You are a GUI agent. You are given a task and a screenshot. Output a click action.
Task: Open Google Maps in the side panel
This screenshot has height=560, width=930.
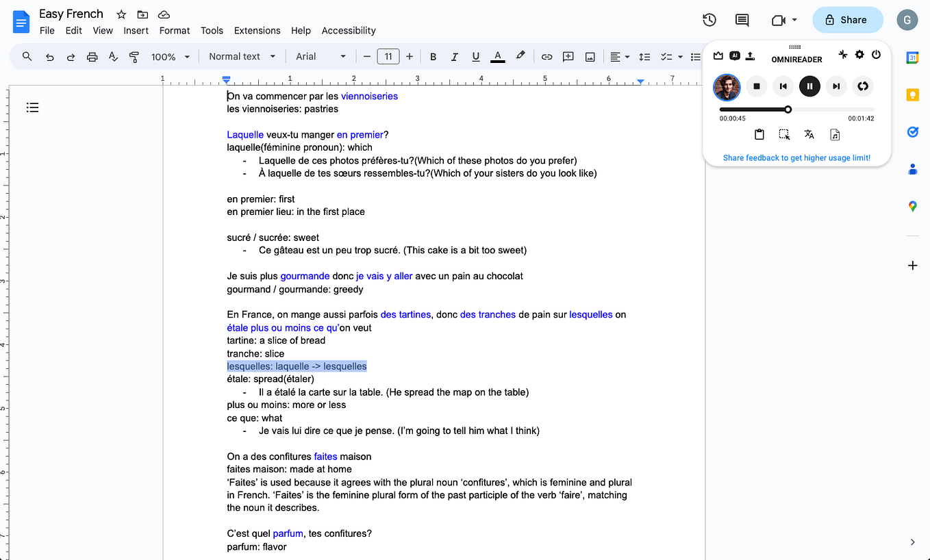click(x=912, y=206)
